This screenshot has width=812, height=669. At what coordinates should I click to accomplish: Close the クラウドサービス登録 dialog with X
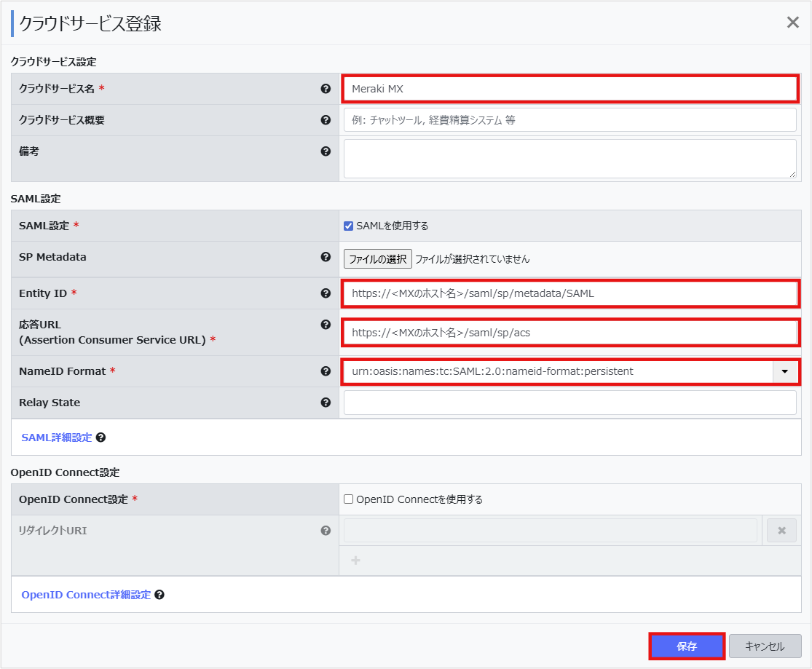tap(793, 23)
